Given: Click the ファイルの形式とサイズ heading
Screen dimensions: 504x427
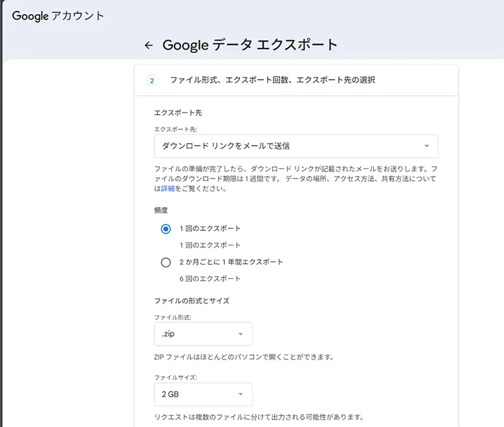Looking at the screenshot, I should coord(192,301).
